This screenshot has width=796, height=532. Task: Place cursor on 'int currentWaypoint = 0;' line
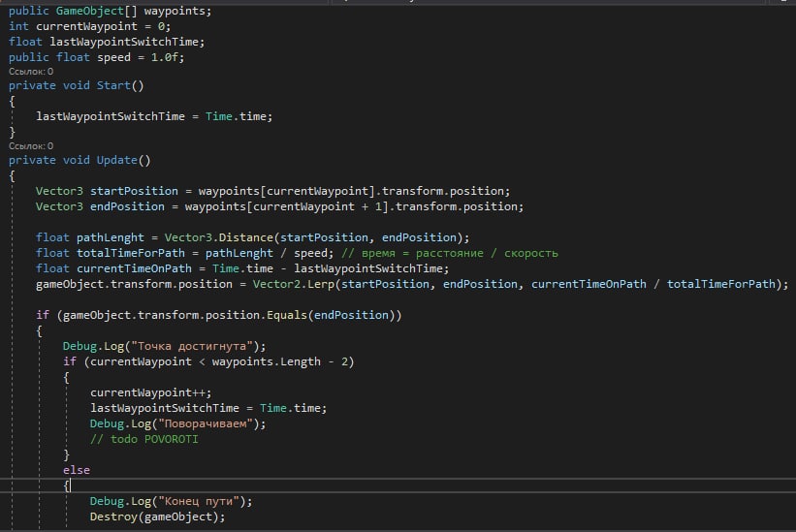[x=90, y=26]
